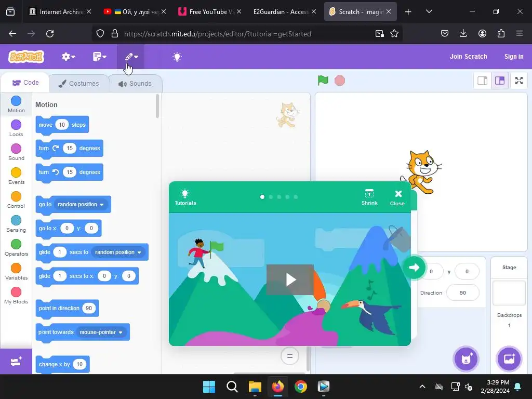The height and width of the screenshot is (399, 532).
Task: Reload the browser page
Action: pyautogui.click(x=50, y=34)
